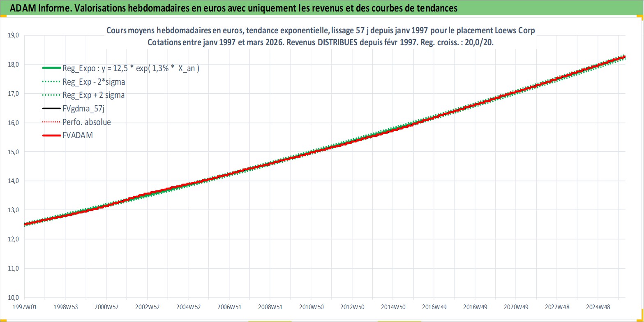Click the y-axis label '19,0'
This screenshot has height=322, width=644.
coord(13,35)
